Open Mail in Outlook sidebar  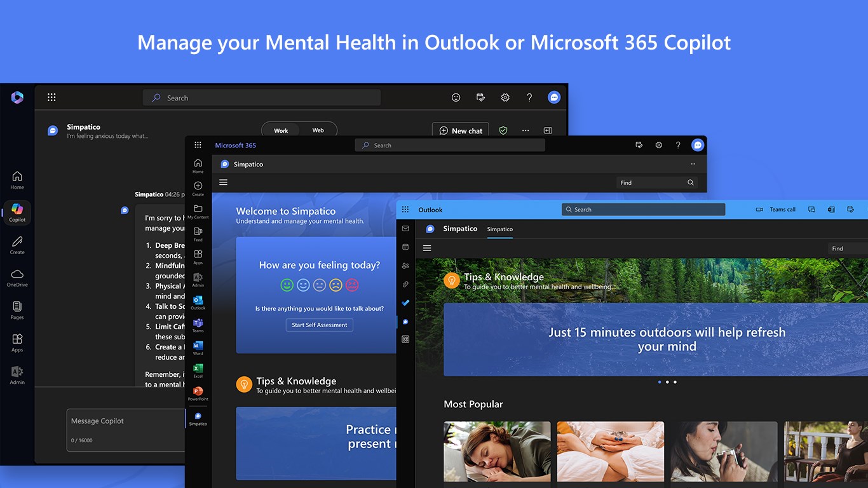point(405,228)
